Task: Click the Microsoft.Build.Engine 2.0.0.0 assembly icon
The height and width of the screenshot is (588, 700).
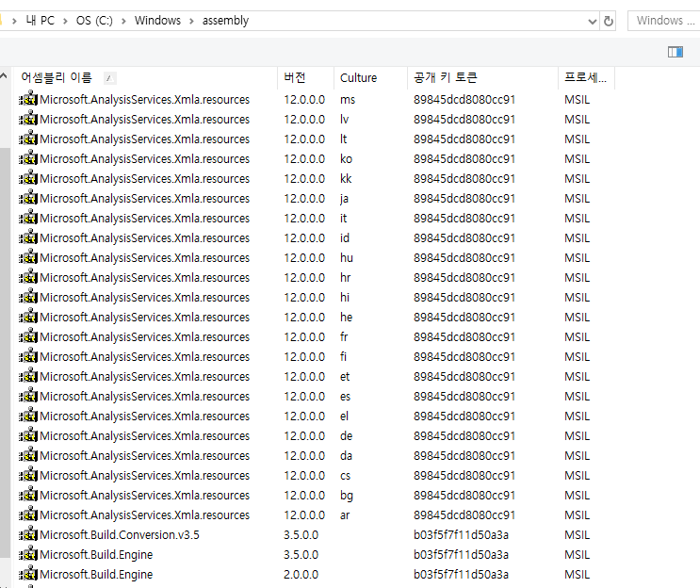Action: point(28,574)
